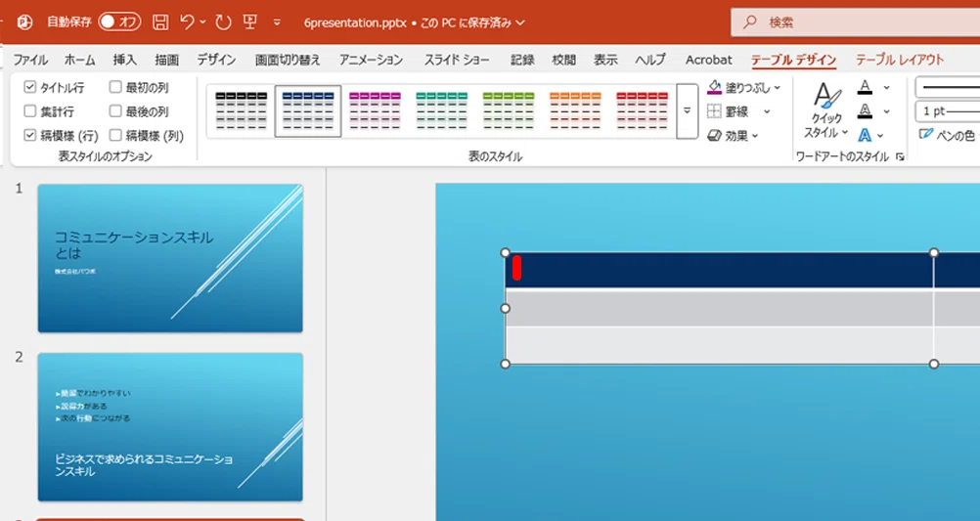Open the 描画 tab
The image size is (980, 521).
pyautogui.click(x=167, y=60)
